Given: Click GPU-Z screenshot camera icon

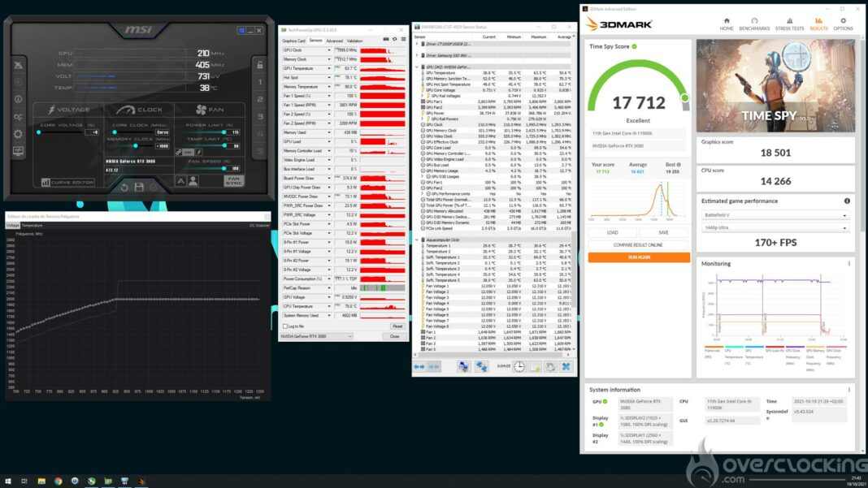Looking at the screenshot, I should 386,39.
